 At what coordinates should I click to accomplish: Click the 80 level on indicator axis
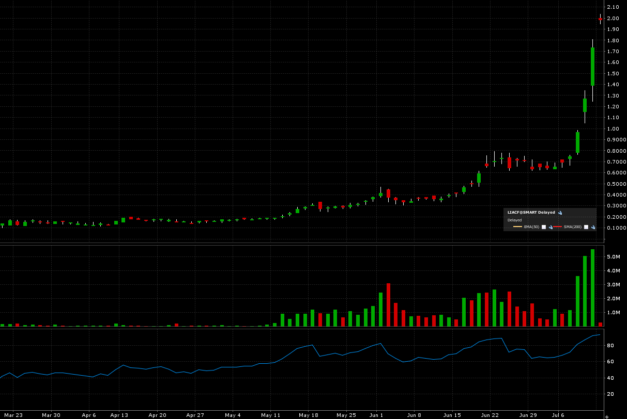pyautogui.click(x=609, y=345)
